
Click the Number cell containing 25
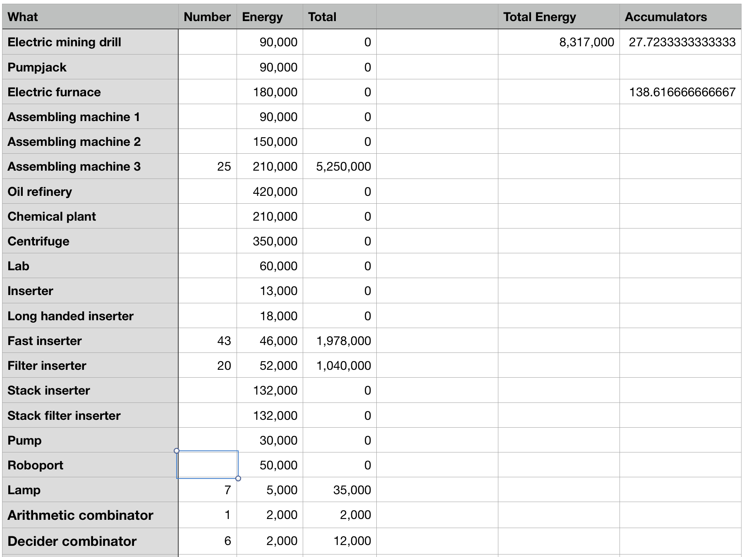point(207,167)
